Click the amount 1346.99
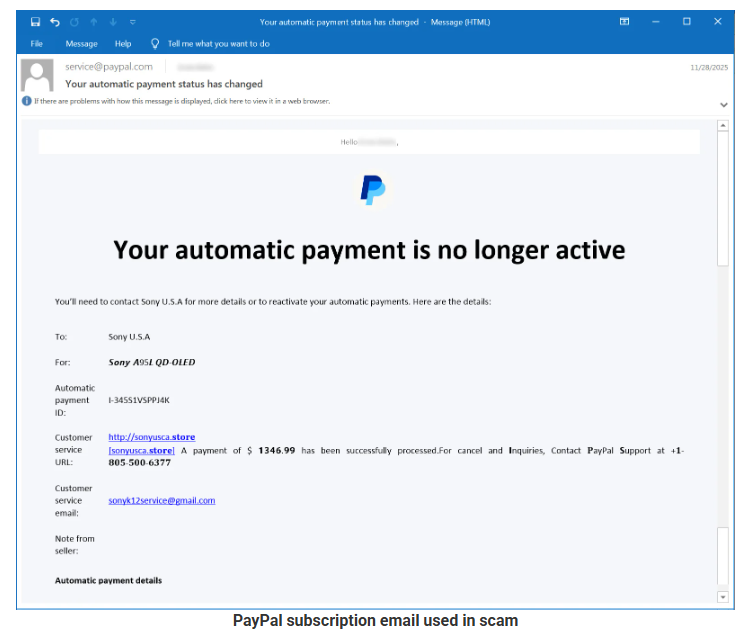Image resolution: width=750 pixels, height=633 pixels. 276,451
